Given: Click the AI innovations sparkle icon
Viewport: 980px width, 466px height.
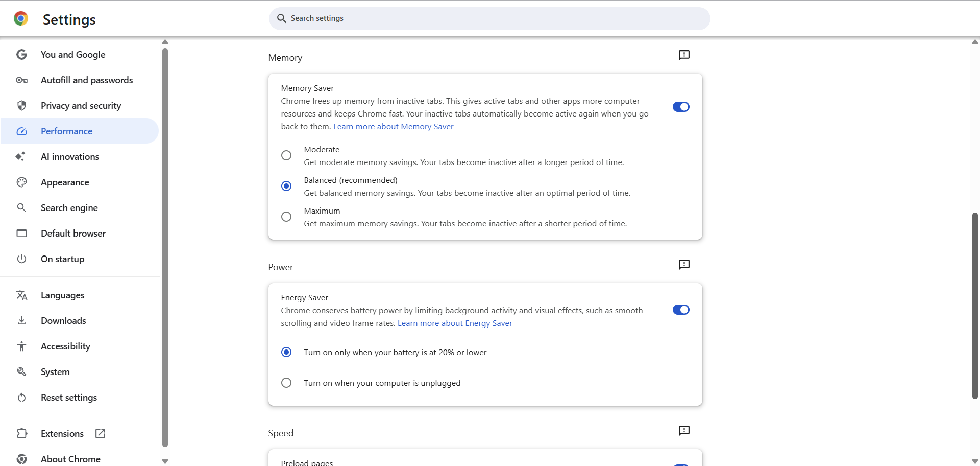Looking at the screenshot, I should pos(21,157).
